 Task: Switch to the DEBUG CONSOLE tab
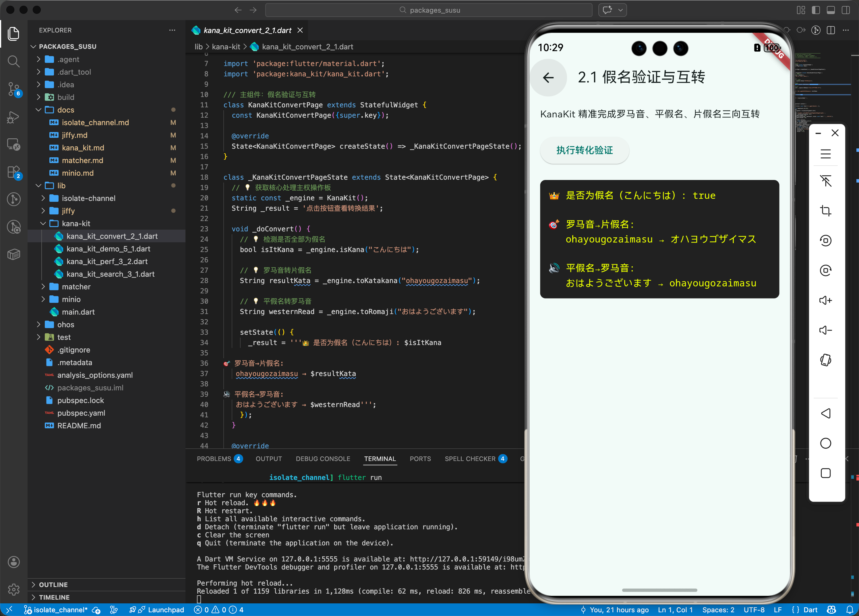click(x=323, y=458)
